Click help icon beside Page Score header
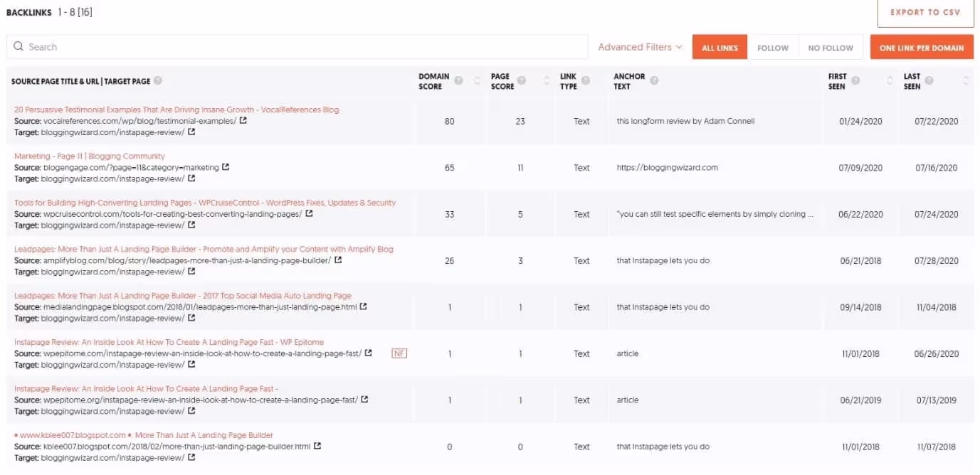 522,80
